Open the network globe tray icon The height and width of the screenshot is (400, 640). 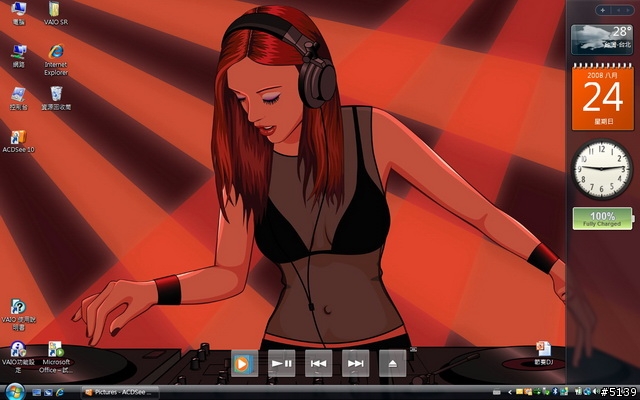[x=587, y=391]
